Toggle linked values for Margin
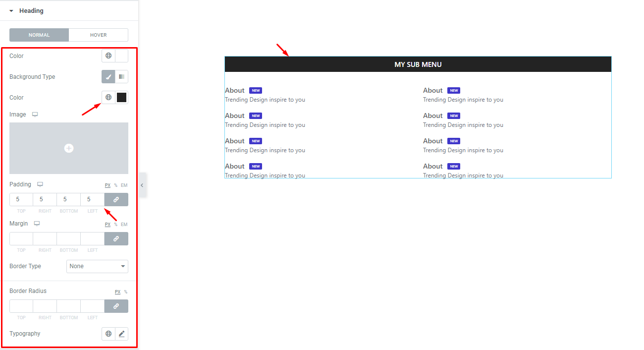The height and width of the screenshot is (350, 644). point(116,238)
